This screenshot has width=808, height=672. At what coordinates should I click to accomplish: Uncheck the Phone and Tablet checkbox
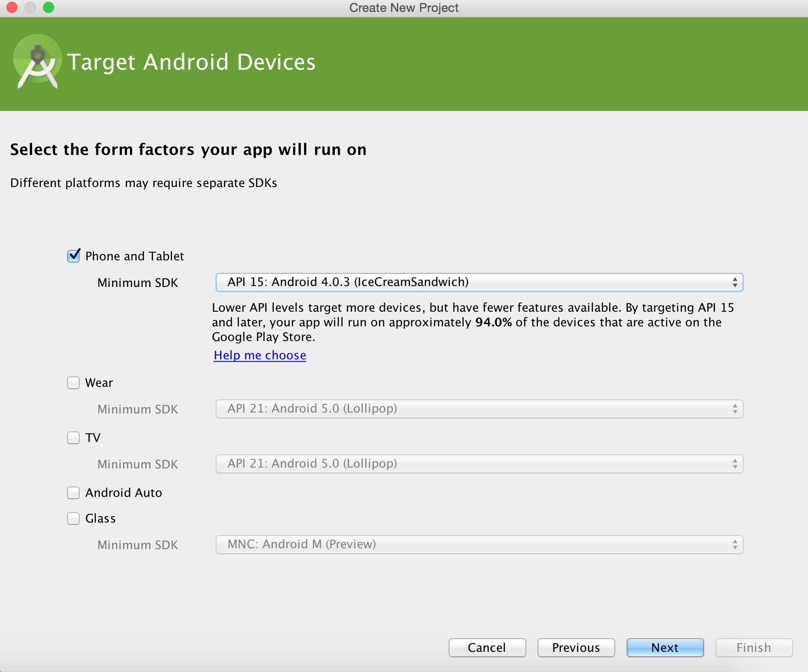(x=73, y=256)
